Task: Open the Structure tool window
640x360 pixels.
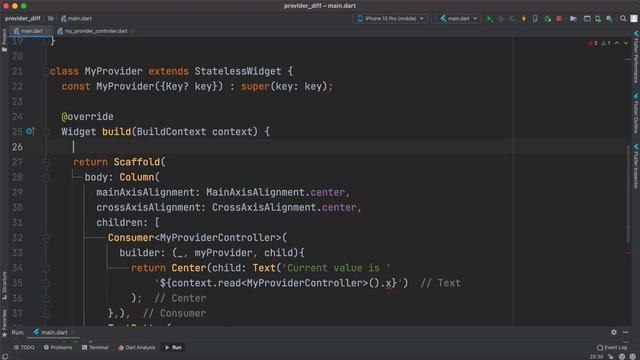Action: [4, 286]
